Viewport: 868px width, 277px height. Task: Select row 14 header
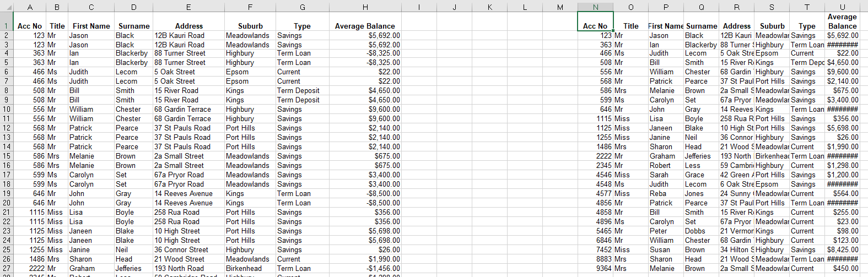(7, 146)
